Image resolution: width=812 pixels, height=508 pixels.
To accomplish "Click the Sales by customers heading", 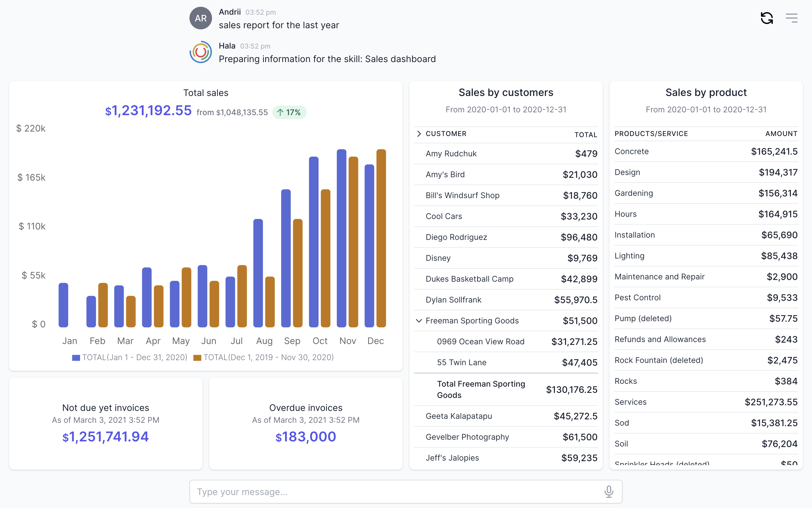I will [506, 92].
